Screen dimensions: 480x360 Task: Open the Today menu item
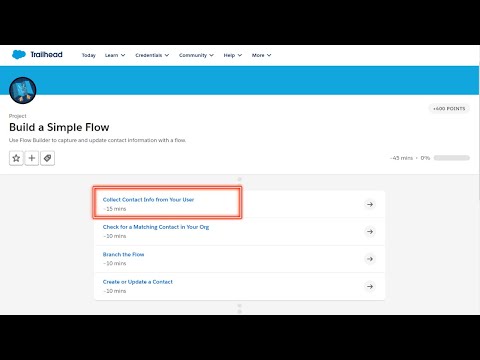point(89,55)
